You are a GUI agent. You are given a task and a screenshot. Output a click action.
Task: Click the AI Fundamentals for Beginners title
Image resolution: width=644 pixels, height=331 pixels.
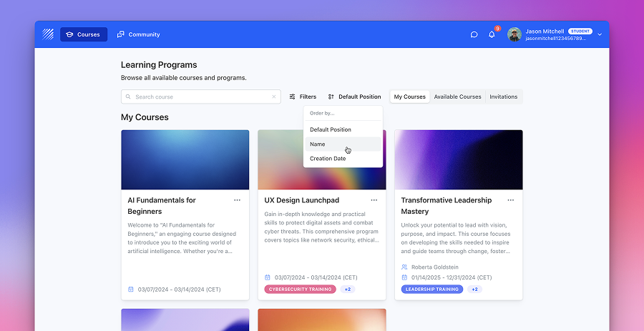(162, 206)
